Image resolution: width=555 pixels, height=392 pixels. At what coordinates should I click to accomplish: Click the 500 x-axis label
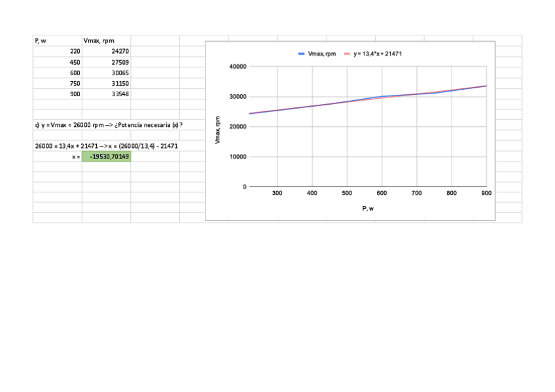347,193
